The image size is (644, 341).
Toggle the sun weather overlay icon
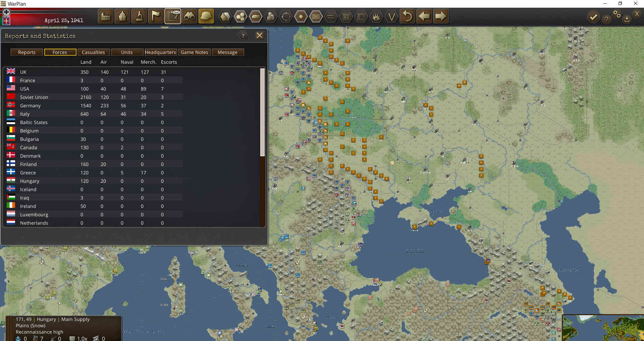click(x=301, y=16)
